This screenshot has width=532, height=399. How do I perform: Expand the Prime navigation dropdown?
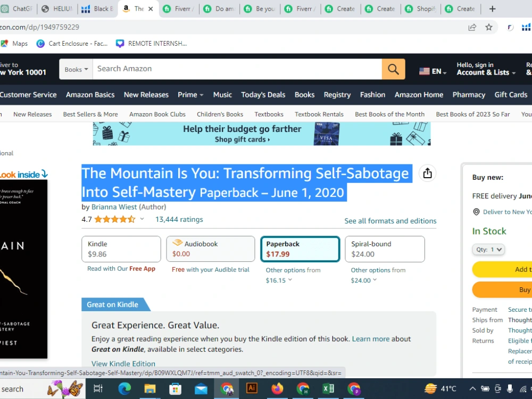point(190,95)
